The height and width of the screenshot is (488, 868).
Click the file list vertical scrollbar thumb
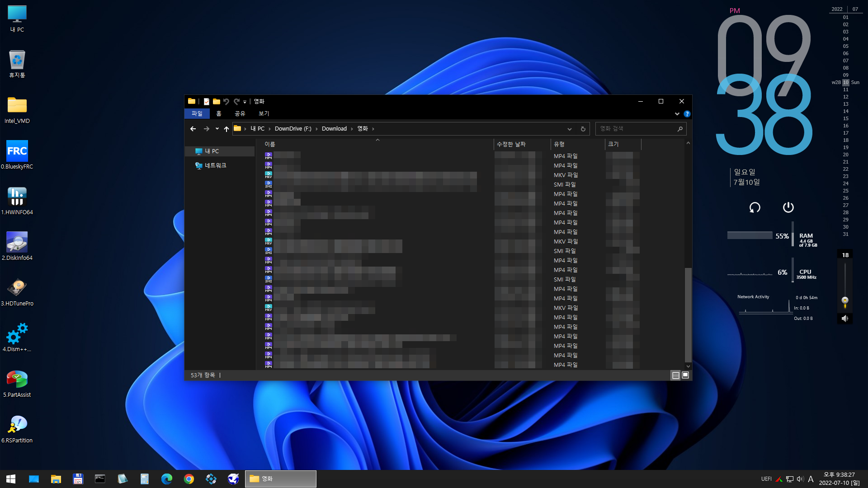[688, 315]
